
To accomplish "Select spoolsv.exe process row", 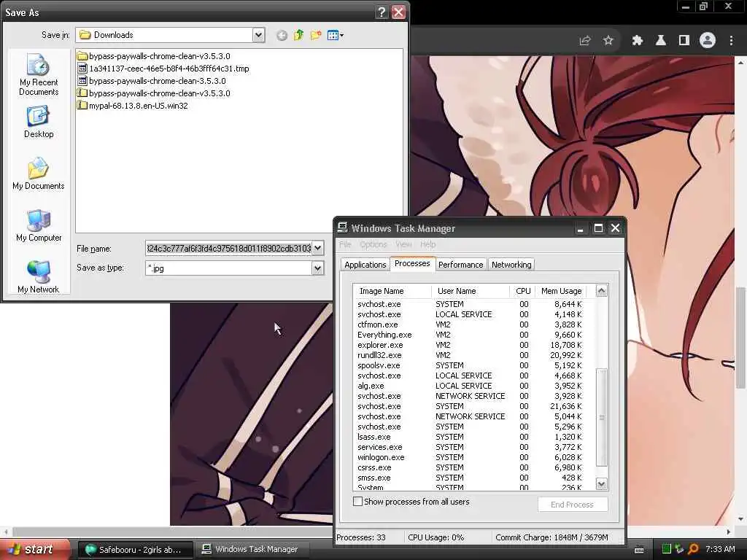I will [469, 366].
